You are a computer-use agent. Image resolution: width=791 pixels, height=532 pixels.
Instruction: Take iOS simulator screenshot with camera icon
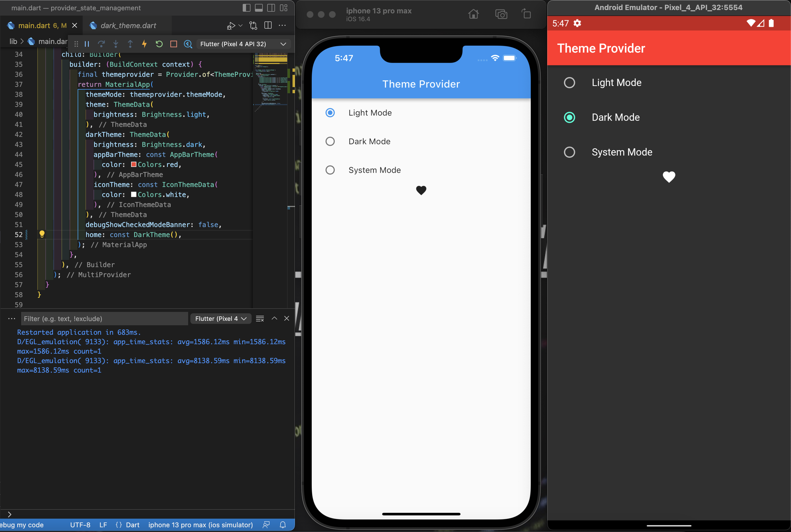tap(501, 14)
